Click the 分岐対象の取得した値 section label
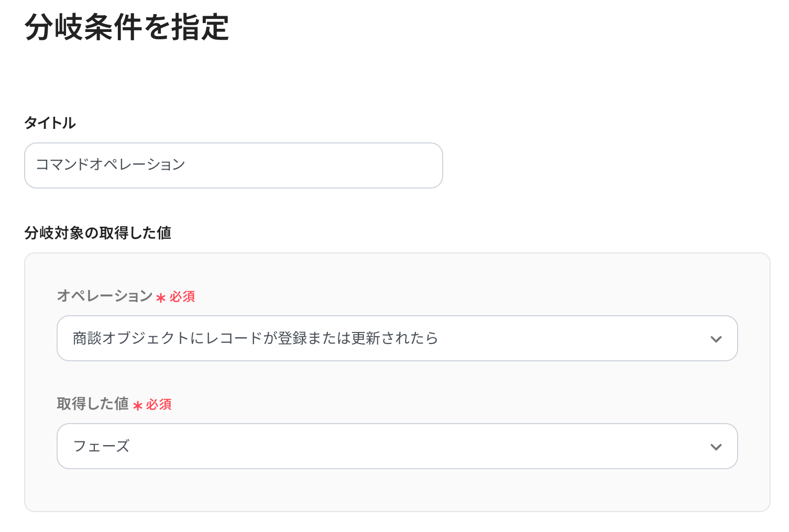789x532 pixels. [x=98, y=233]
